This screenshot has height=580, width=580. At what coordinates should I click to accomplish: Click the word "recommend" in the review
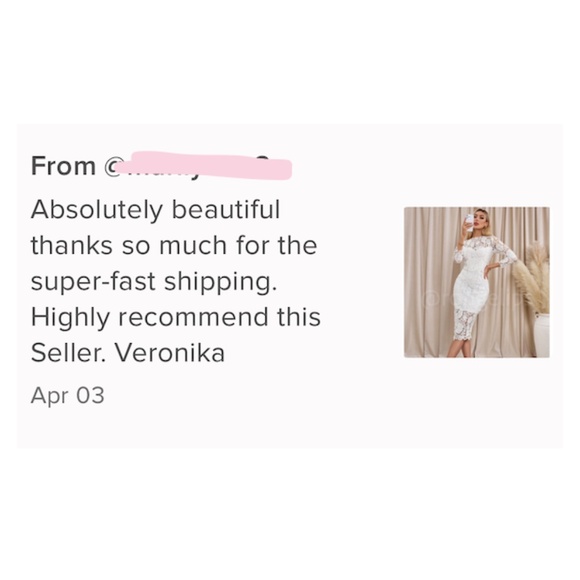click(193, 318)
